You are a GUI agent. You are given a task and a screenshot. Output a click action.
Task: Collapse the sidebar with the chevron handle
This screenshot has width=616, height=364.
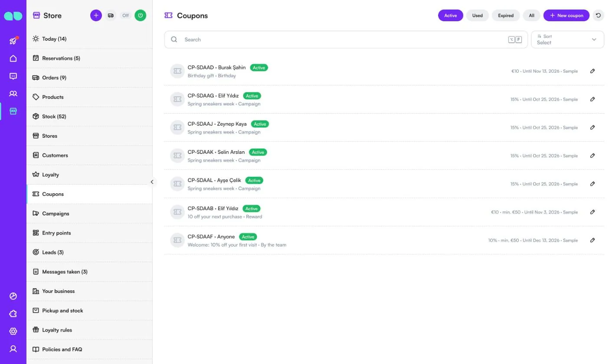pos(152,182)
